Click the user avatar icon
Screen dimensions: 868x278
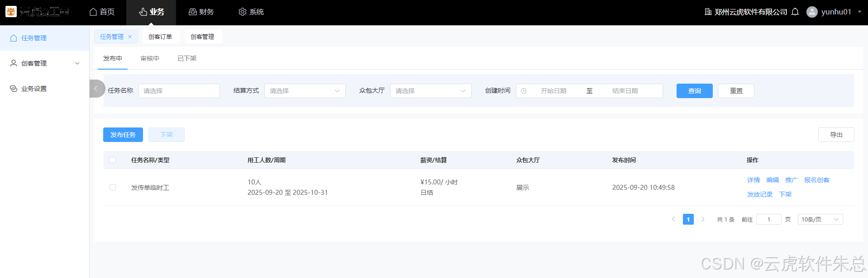point(812,12)
